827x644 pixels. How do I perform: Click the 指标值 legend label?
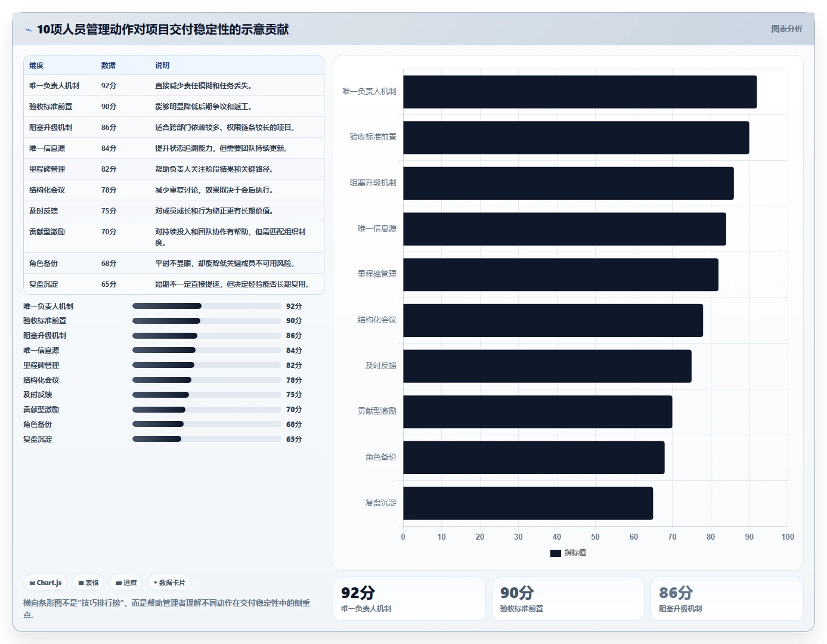[x=575, y=553]
